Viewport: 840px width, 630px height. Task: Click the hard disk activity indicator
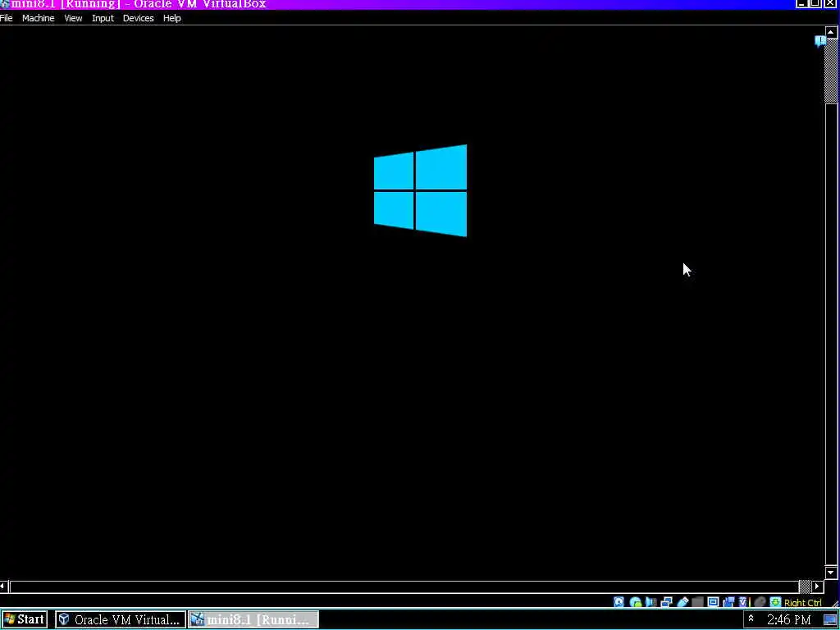tap(619, 602)
